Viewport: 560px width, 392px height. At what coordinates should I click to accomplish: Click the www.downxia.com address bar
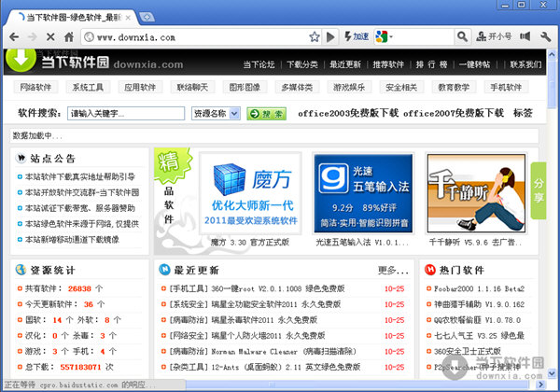coord(196,37)
